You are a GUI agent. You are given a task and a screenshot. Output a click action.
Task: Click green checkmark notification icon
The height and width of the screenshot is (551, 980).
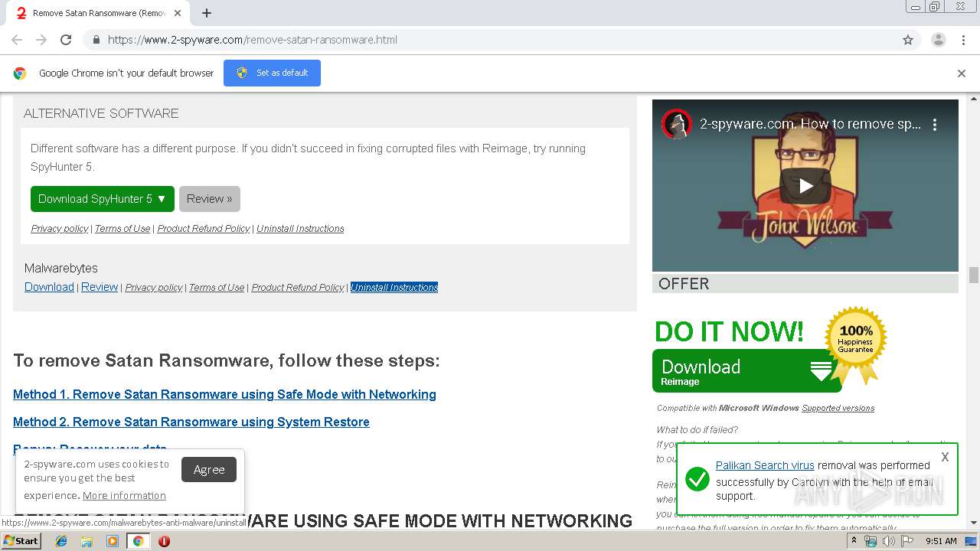coord(697,480)
